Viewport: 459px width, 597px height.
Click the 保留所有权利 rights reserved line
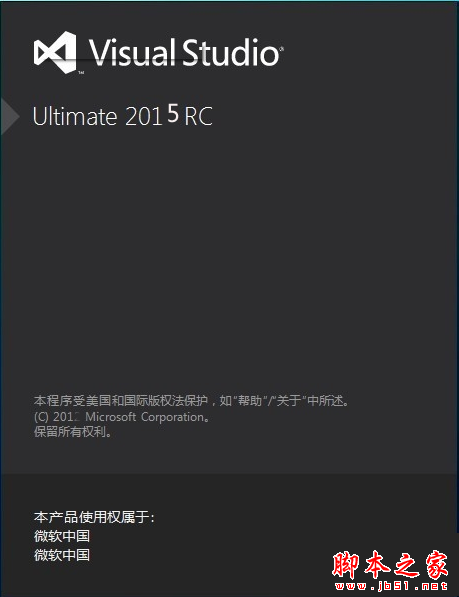pos(73,432)
